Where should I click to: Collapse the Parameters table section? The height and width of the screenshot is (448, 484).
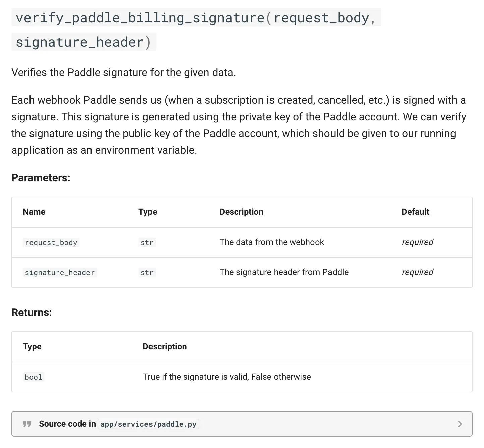(41, 178)
